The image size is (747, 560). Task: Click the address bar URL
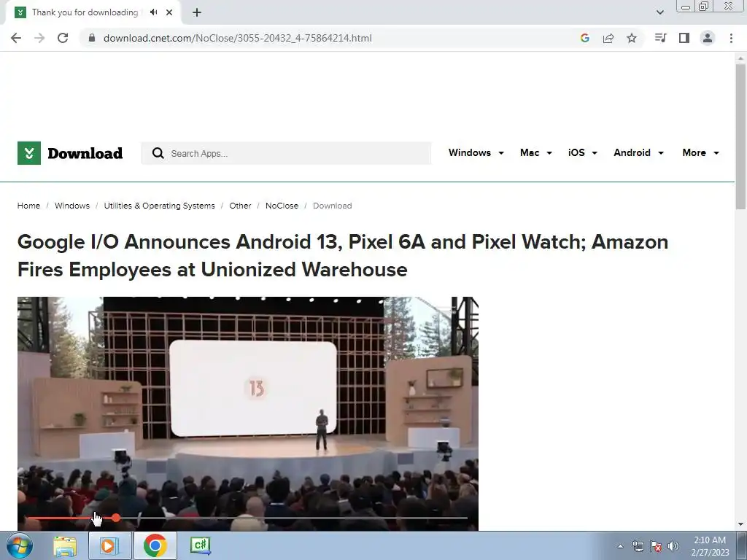[x=237, y=38]
